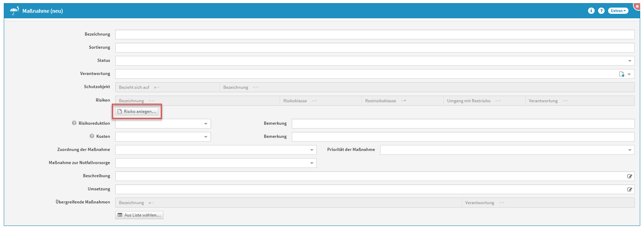
Task: Sort risks by Risikoklasse column
Action: [x=295, y=101]
